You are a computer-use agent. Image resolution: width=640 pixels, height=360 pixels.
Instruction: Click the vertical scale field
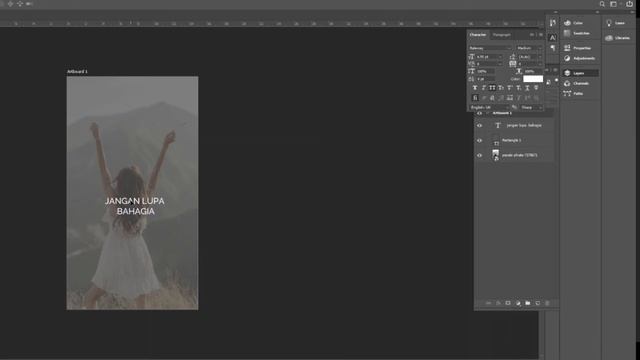pos(486,71)
